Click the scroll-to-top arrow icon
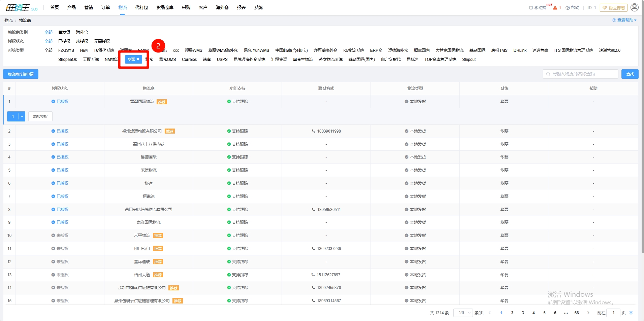Screen dimensions: 644x321 pos(631,313)
